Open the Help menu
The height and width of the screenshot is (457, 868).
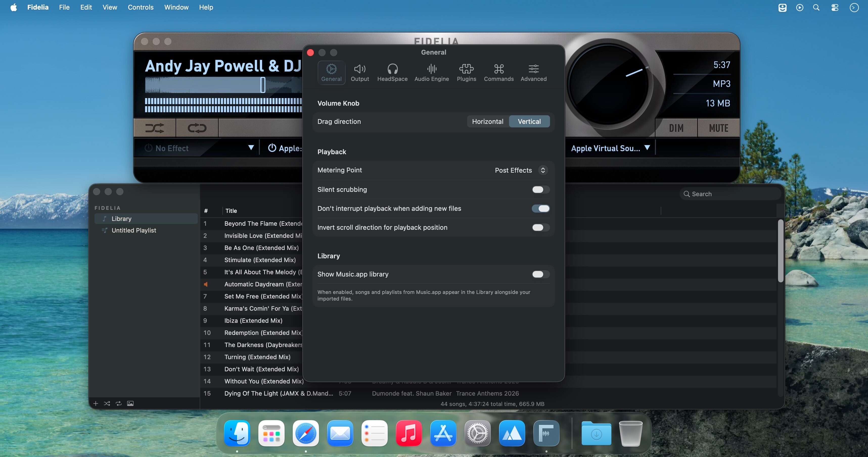[x=206, y=7]
